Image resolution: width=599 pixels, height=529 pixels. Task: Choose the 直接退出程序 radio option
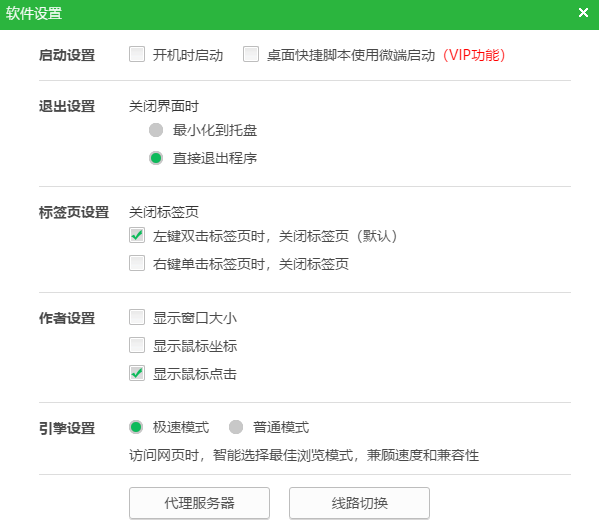156,158
